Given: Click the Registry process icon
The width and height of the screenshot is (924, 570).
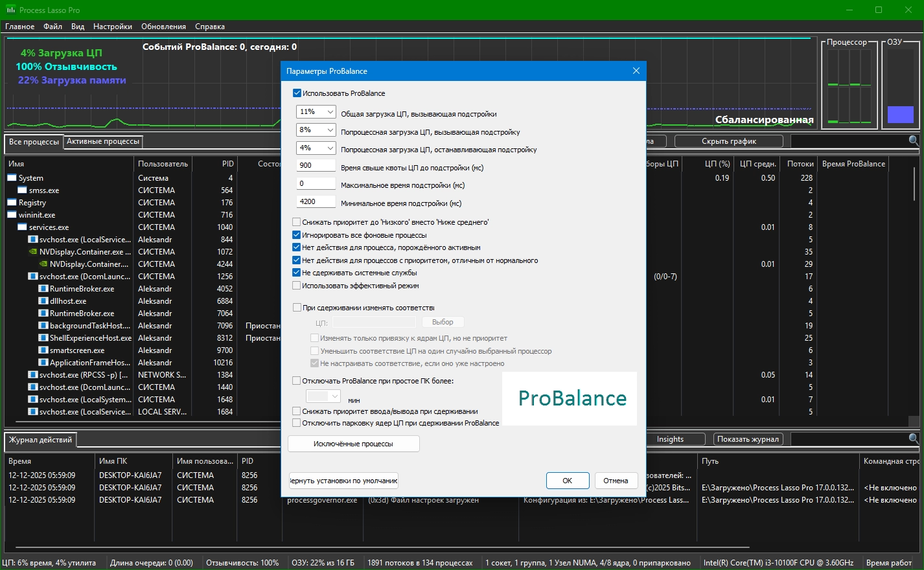Looking at the screenshot, I should pyautogui.click(x=12, y=203).
